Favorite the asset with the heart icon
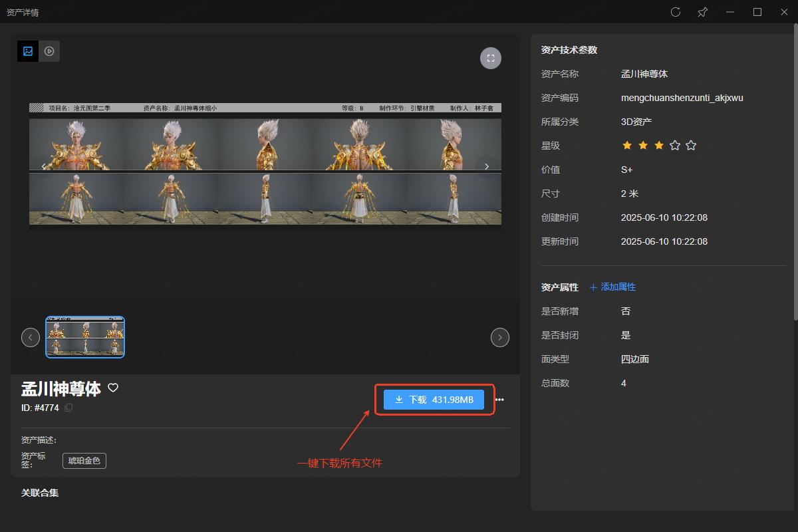The width and height of the screenshot is (798, 532). 113,388
